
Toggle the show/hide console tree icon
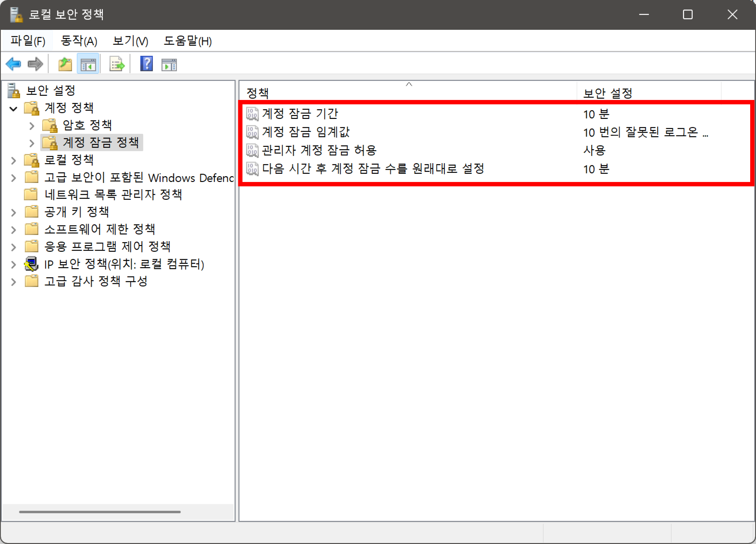[x=88, y=64]
